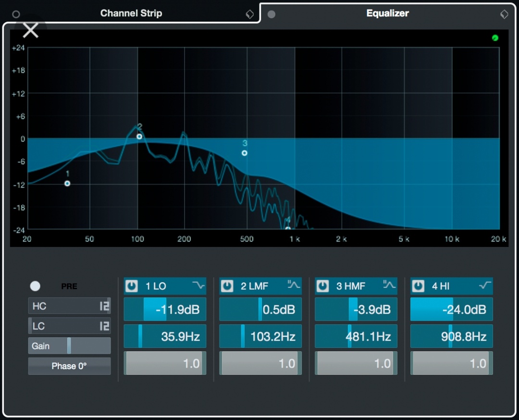
Task: Click the Phase 0° button
Action: click(x=69, y=366)
